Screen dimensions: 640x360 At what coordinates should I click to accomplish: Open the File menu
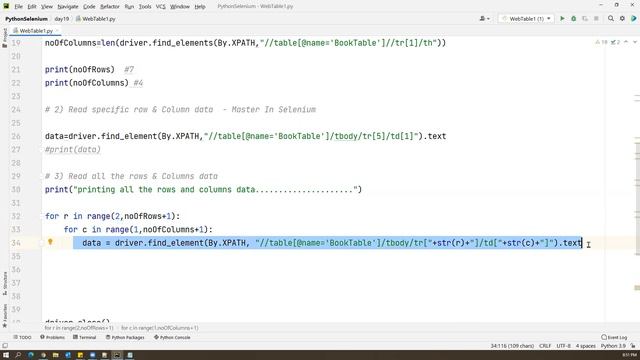tap(18, 7)
